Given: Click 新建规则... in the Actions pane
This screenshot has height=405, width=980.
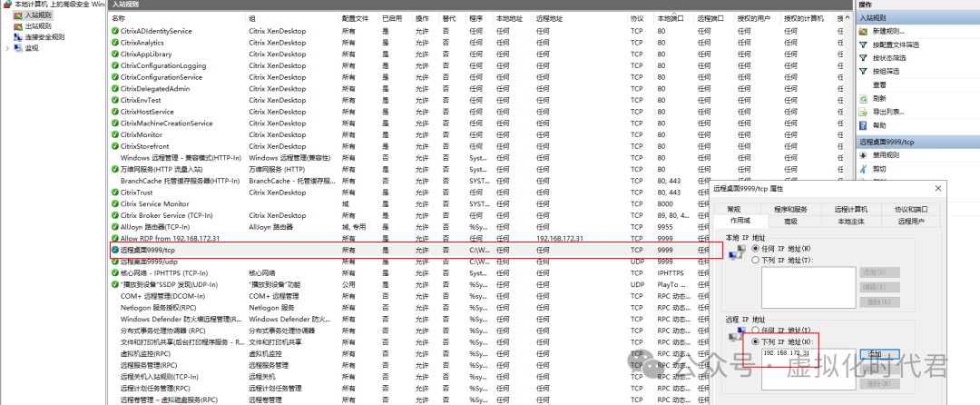Looking at the screenshot, I should coord(888,31).
